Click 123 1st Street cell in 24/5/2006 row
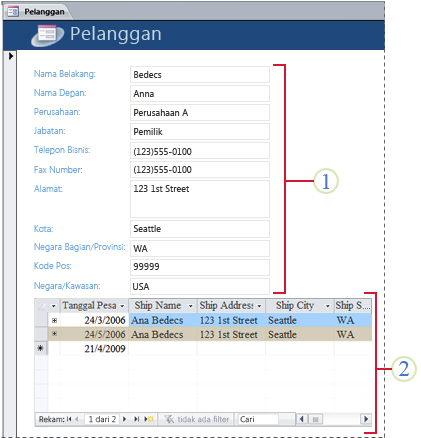 pyautogui.click(x=231, y=334)
